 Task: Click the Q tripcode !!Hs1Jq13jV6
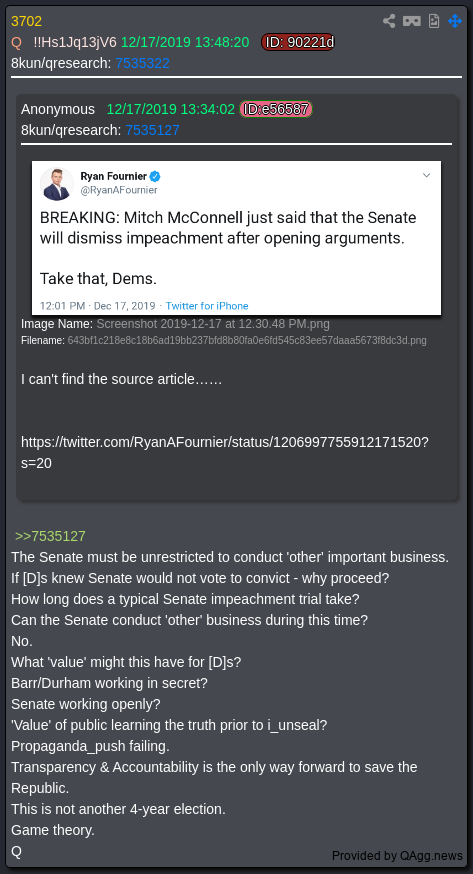[x=75, y=42]
